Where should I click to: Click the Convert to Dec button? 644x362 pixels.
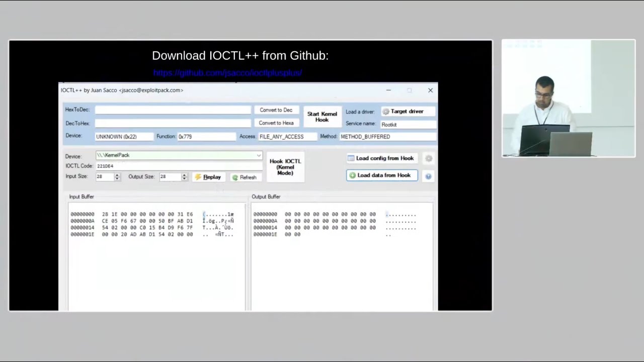276,110
